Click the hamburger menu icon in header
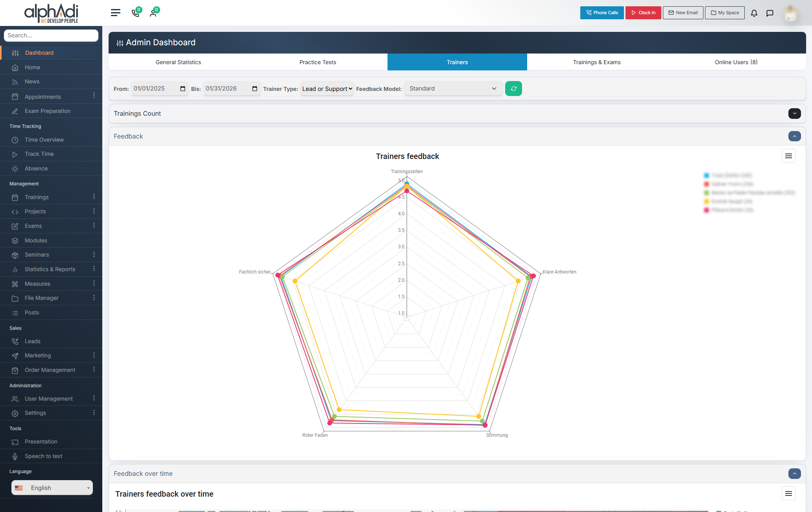 [115, 13]
